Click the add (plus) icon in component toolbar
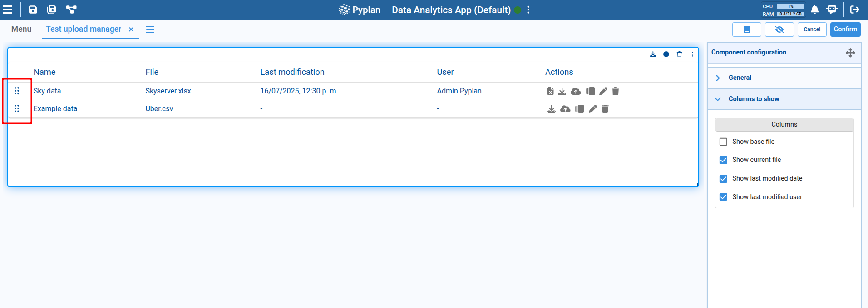The width and height of the screenshot is (868, 308). click(x=666, y=54)
